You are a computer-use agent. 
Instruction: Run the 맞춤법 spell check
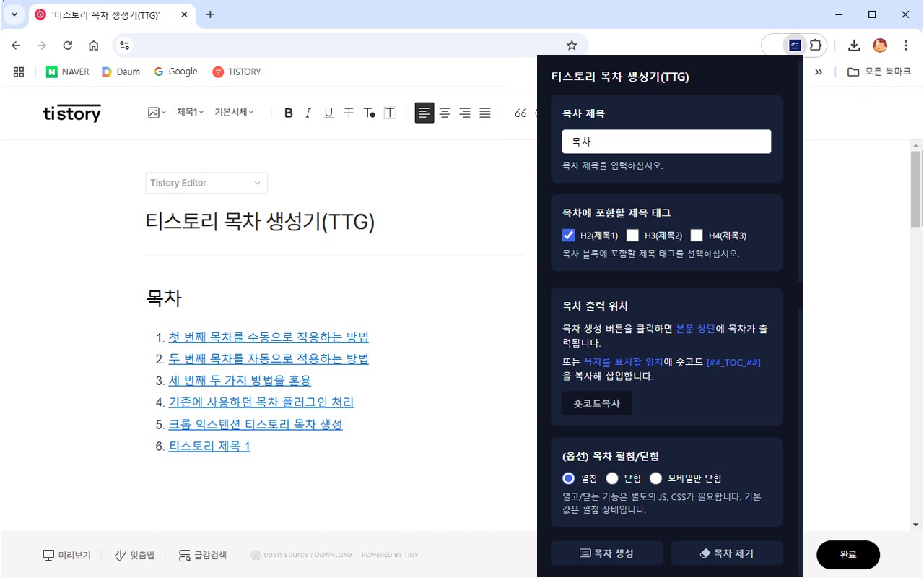(x=134, y=555)
